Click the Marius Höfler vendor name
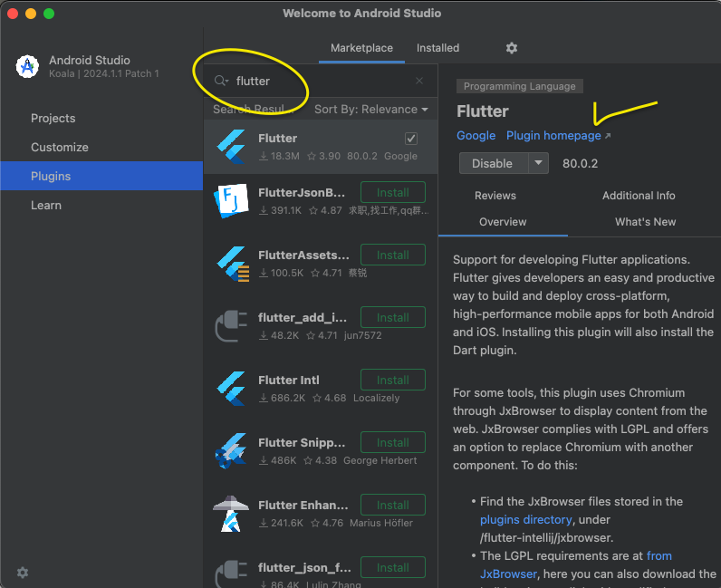Image resolution: width=721 pixels, height=588 pixels. 381,523
